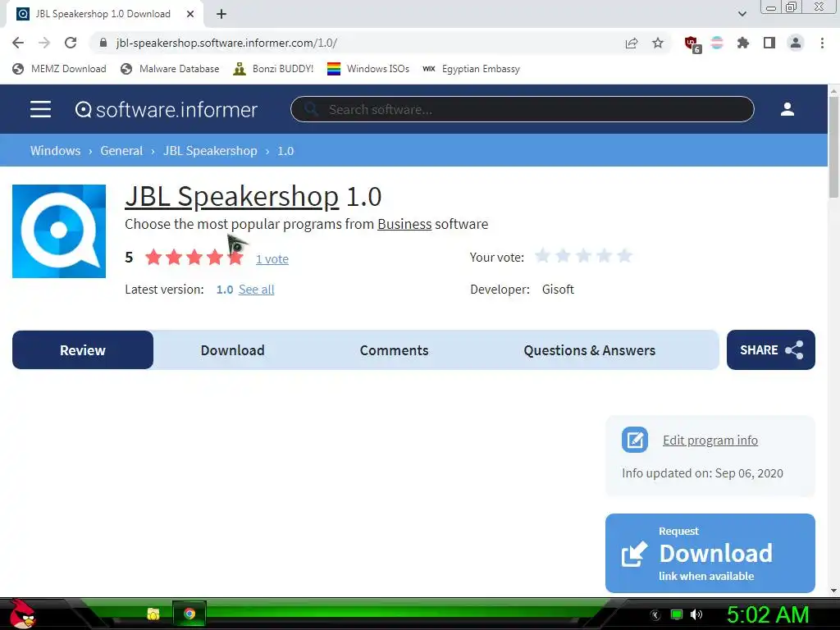Open the Malware Database bookmark

tap(170, 69)
